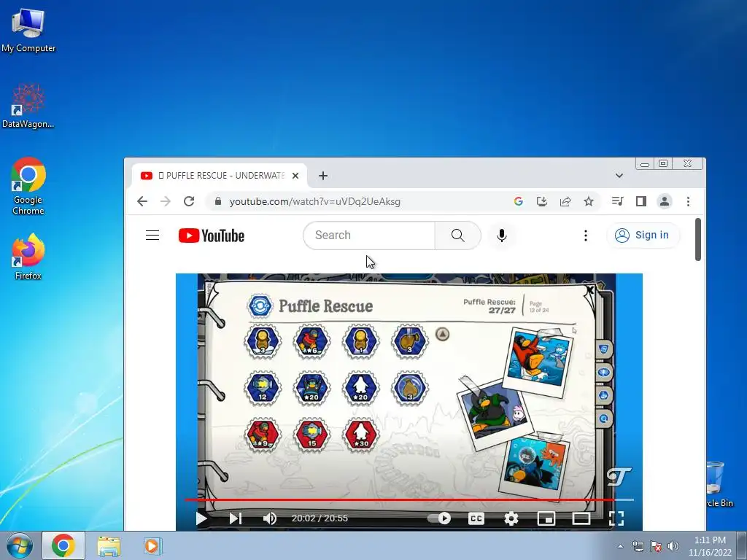
Task: Enter full screen video mode
Action: pyautogui.click(x=616, y=518)
